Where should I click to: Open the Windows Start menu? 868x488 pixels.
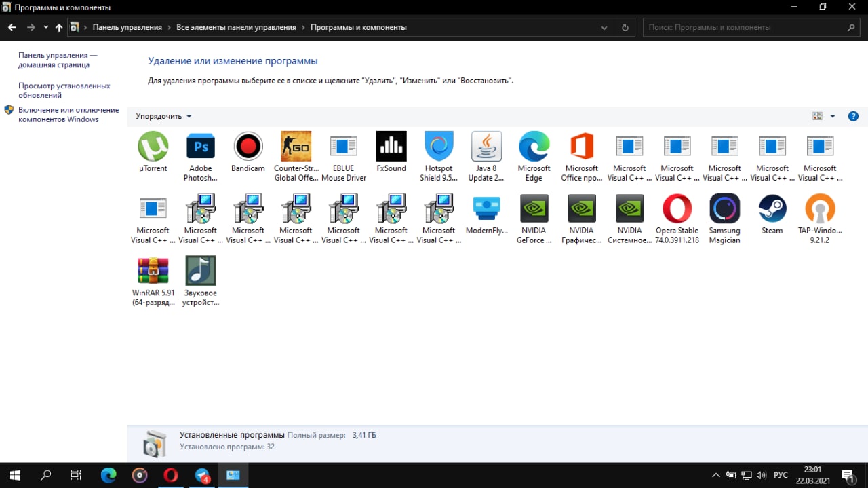[x=15, y=475]
